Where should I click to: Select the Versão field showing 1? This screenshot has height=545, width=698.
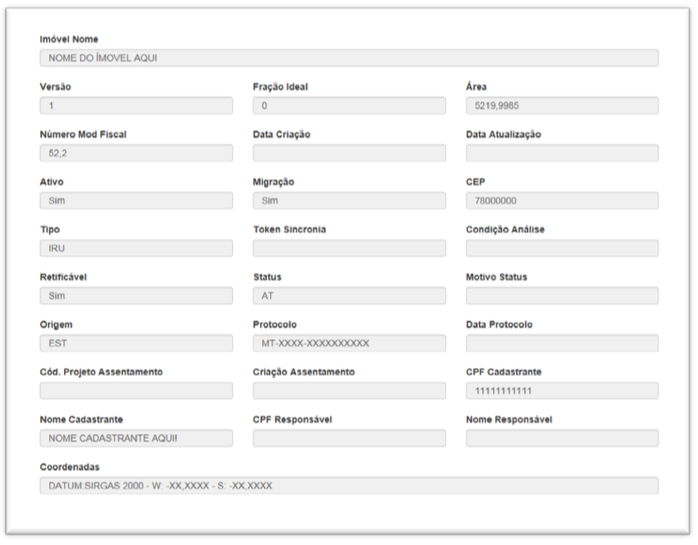coord(135,105)
